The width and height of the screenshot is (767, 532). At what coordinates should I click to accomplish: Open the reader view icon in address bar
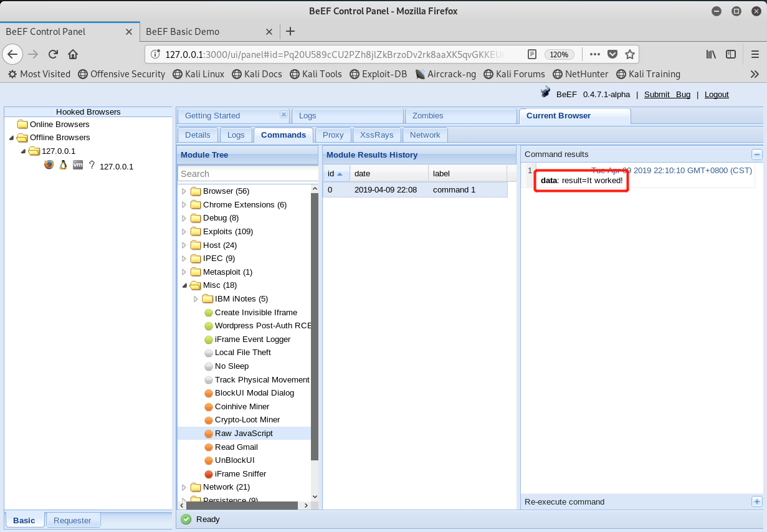(532, 54)
